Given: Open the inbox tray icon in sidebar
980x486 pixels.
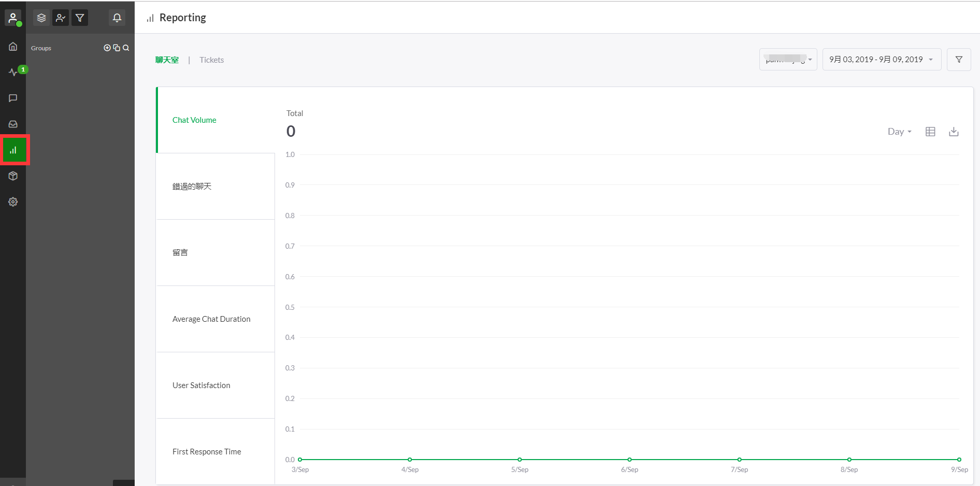Looking at the screenshot, I should [13, 124].
